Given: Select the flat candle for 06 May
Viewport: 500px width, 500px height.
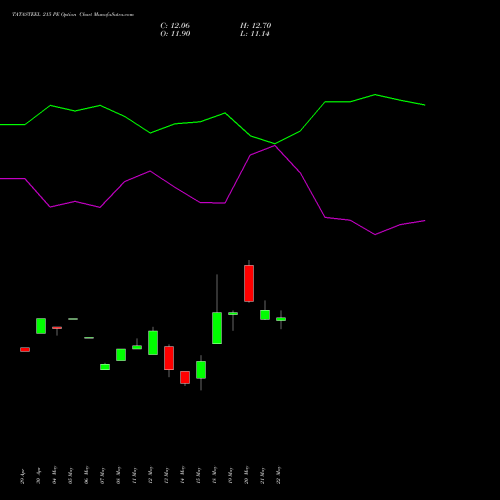Looking at the screenshot, I should 89,338.
